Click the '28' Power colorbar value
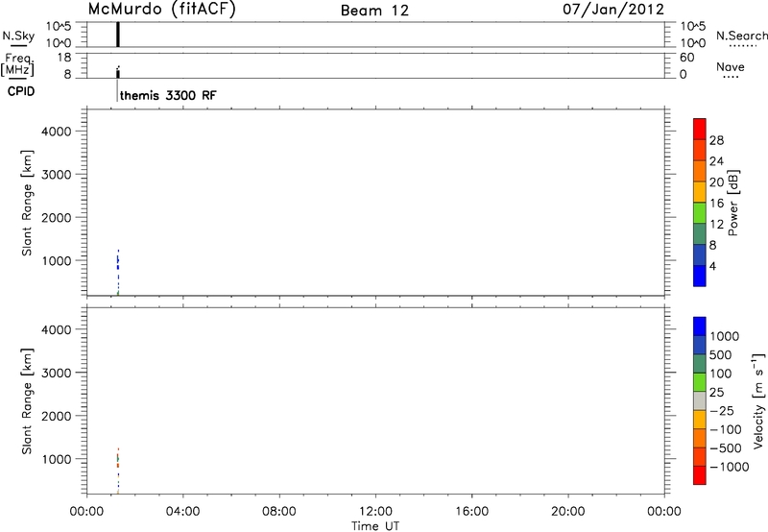 click(x=716, y=140)
